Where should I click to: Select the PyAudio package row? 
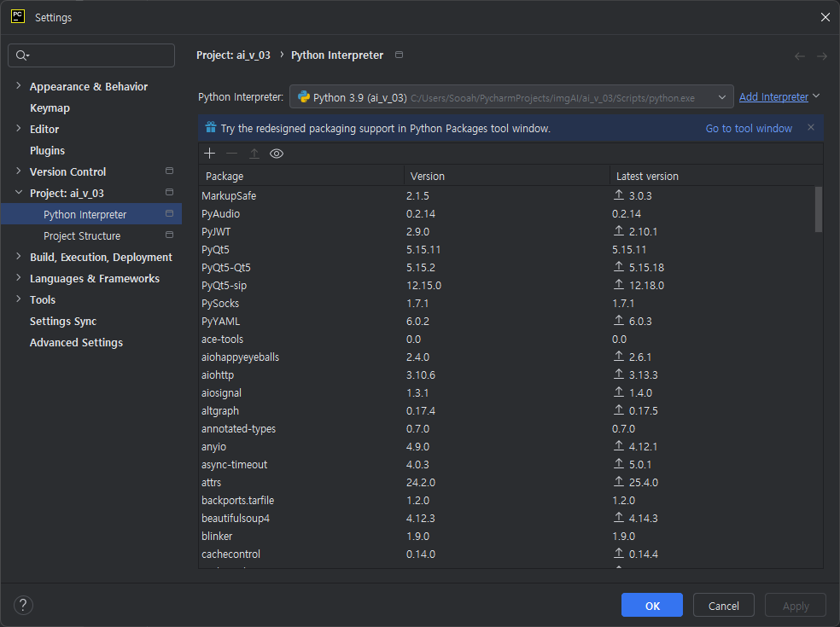(x=507, y=213)
